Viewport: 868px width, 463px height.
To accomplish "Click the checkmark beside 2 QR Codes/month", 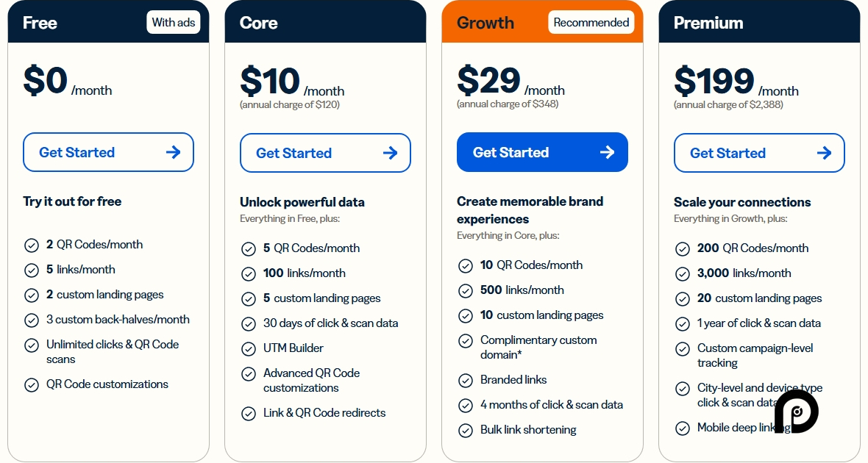I will pyautogui.click(x=32, y=244).
